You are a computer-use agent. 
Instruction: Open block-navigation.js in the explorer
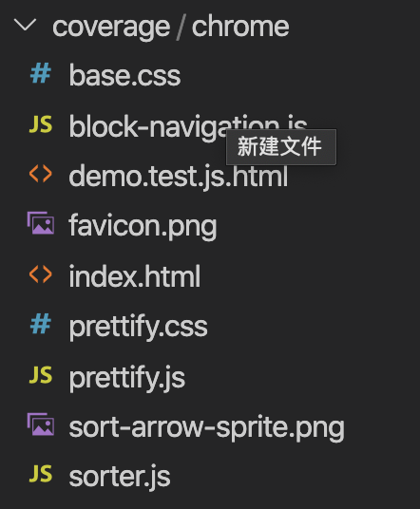(x=188, y=127)
